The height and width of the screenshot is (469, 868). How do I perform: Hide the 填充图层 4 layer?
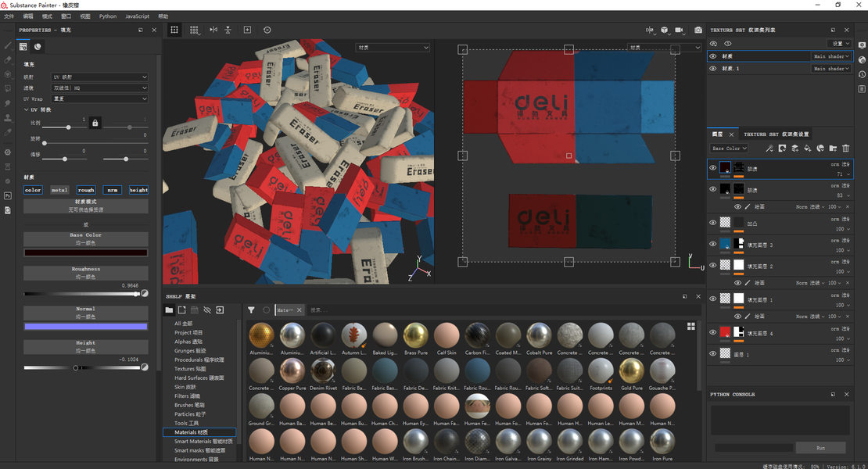point(713,332)
